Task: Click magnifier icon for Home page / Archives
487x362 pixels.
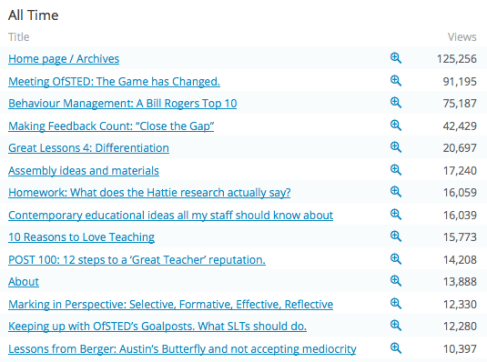Action: click(x=396, y=58)
